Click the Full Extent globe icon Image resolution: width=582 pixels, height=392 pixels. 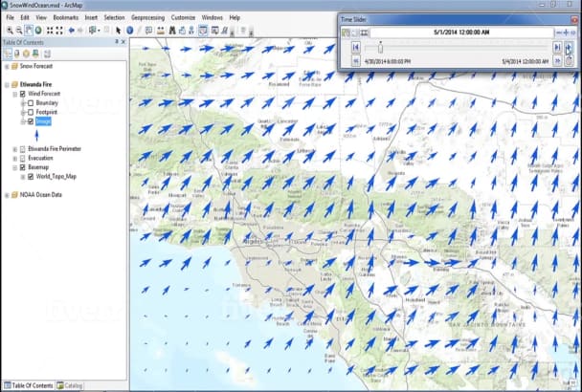38,31
